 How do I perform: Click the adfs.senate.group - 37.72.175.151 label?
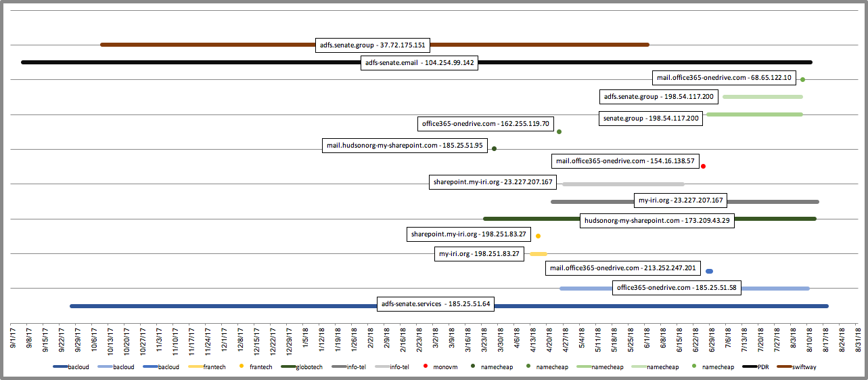(x=373, y=45)
